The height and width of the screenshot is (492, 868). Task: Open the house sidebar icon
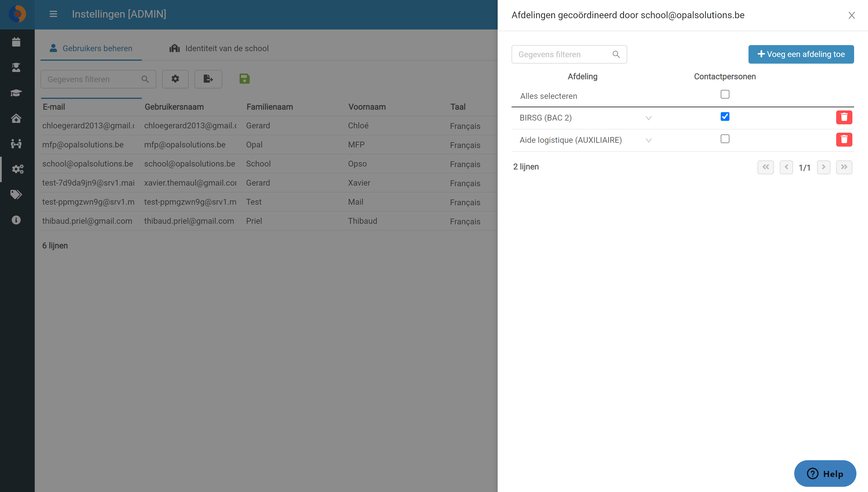click(16, 118)
